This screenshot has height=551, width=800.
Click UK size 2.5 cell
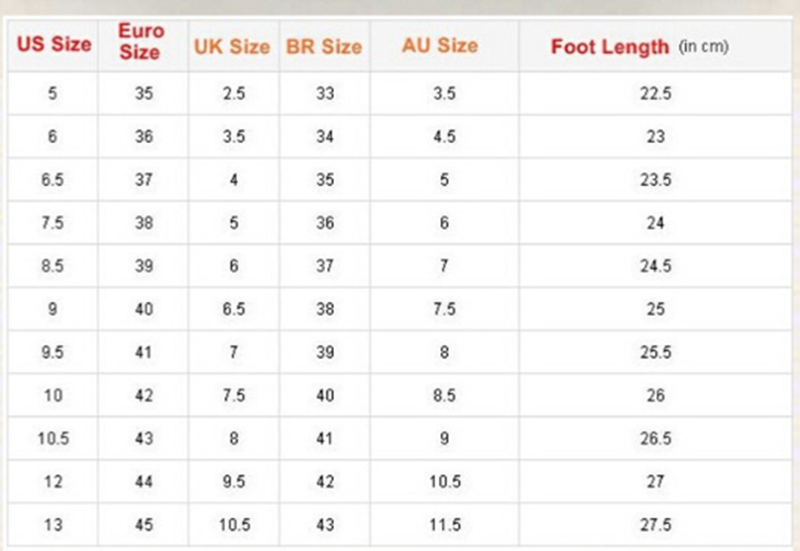233,94
